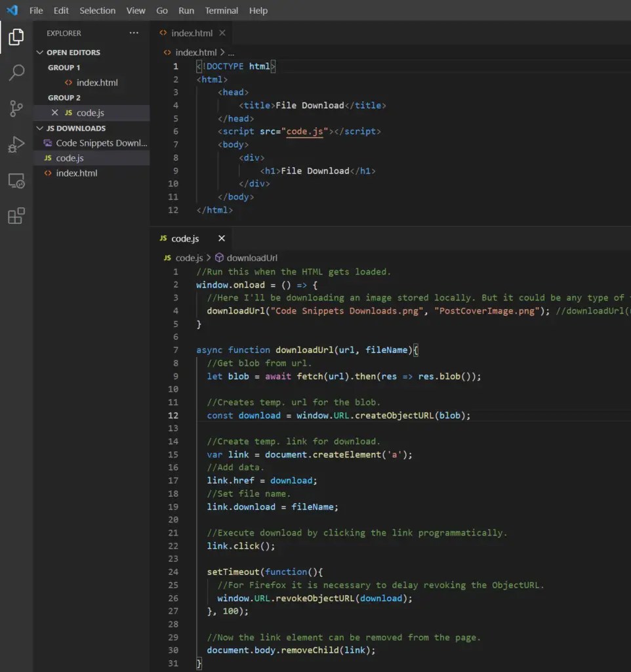The height and width of the screenshot is (672, 631).
Task: Open the Go menu
Action: pyautogui.click(x=162, y=10)
